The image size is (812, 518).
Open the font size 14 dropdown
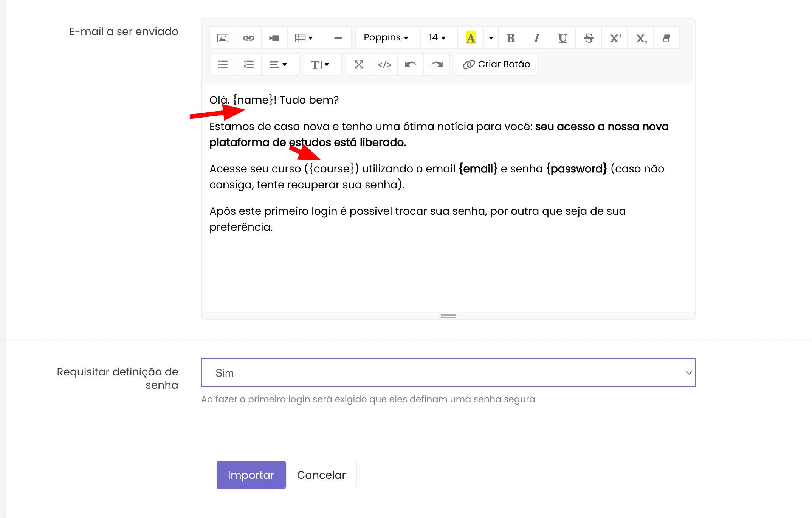437,38
